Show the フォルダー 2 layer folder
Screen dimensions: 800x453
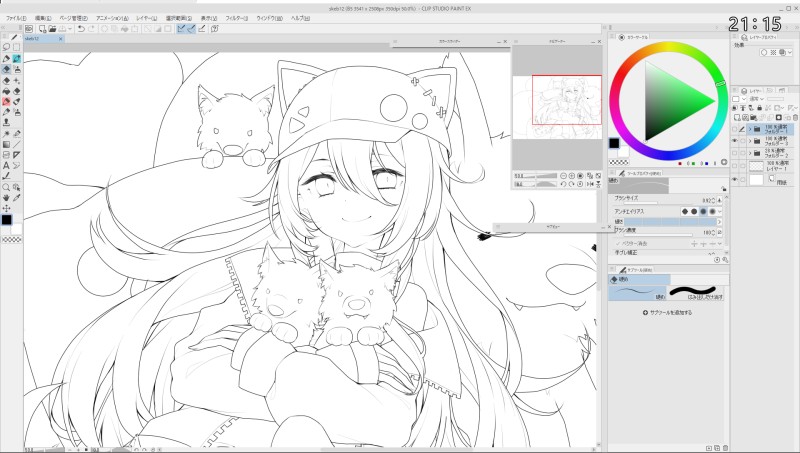tap(735, 153)
